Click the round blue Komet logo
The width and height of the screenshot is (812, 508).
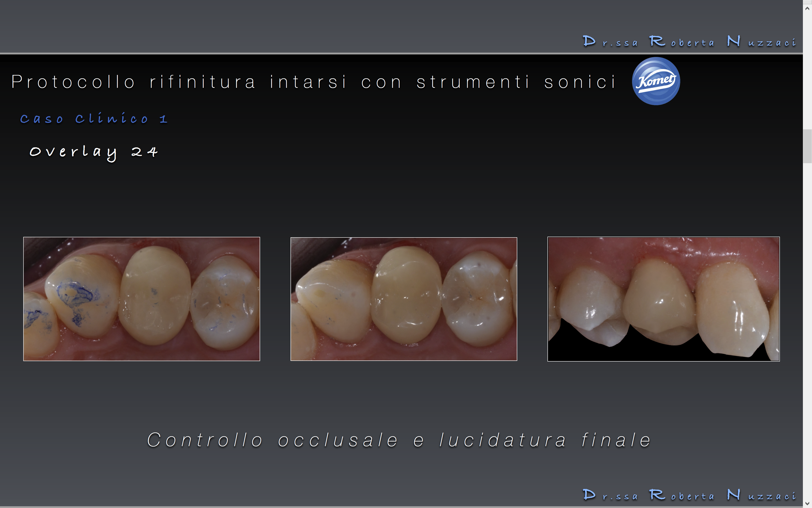click(656, 81)
